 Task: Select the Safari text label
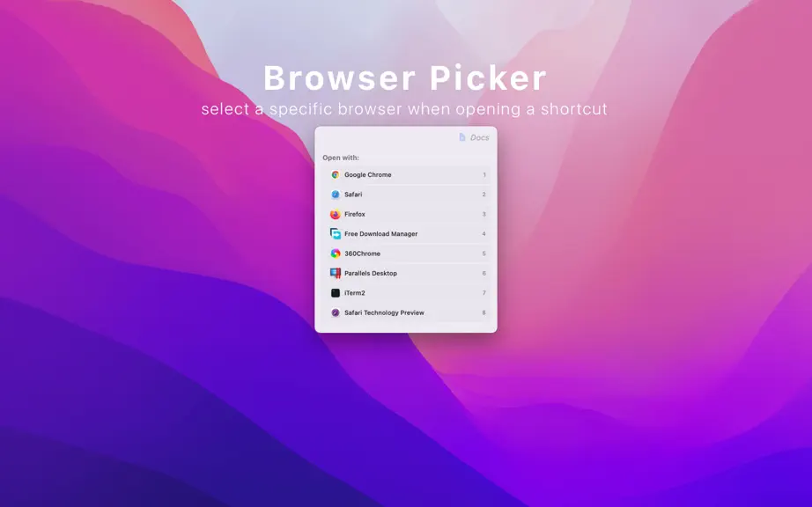[353, 195]
